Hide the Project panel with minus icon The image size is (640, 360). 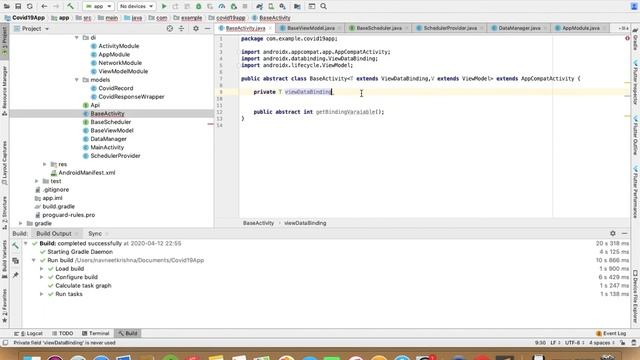point(207,29)
